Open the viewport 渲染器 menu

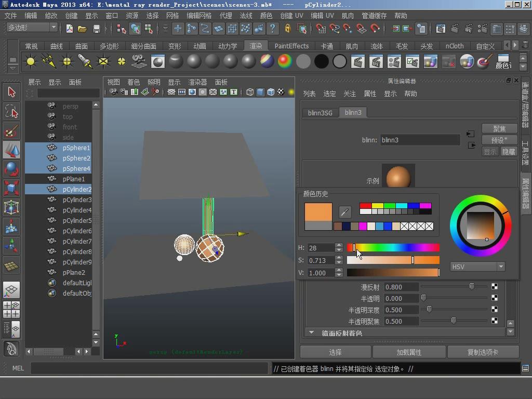pos(197,82)
